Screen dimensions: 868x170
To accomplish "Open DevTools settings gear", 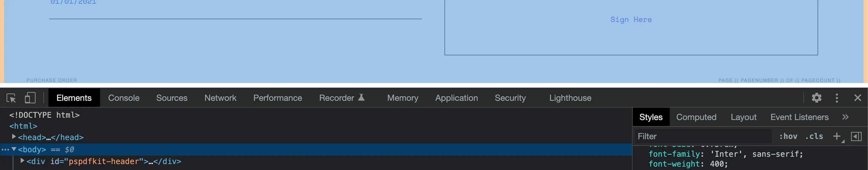I will click(816, 98).
